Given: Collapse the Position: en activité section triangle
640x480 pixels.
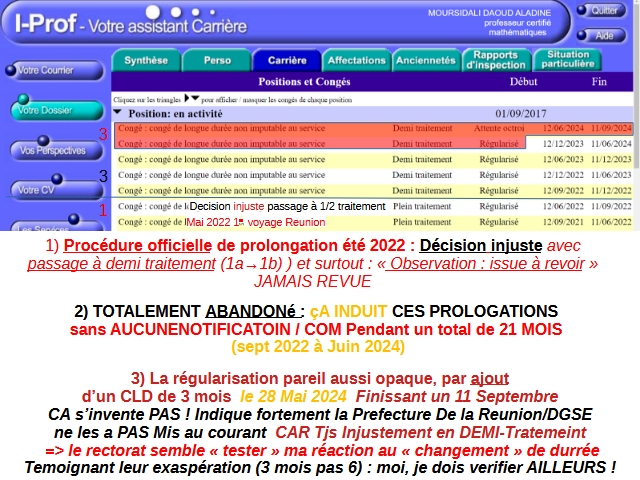Looking at the screenshot, I should [x=117, y=113].
